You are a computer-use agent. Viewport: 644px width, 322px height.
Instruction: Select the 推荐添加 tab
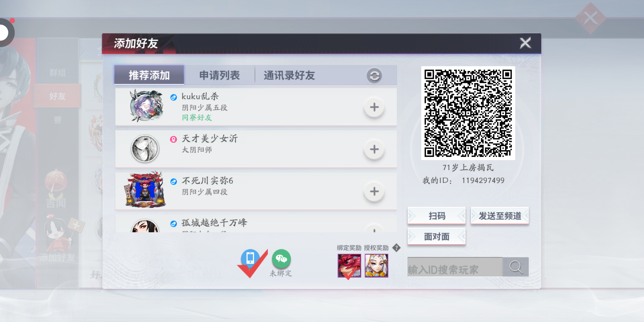tap(149, 75)
